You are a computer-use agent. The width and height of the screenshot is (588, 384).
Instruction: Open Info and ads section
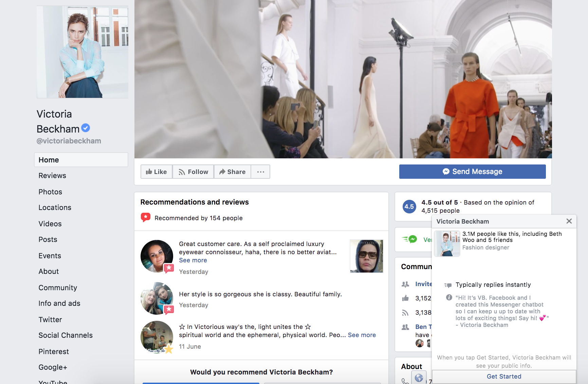(59, 303)
